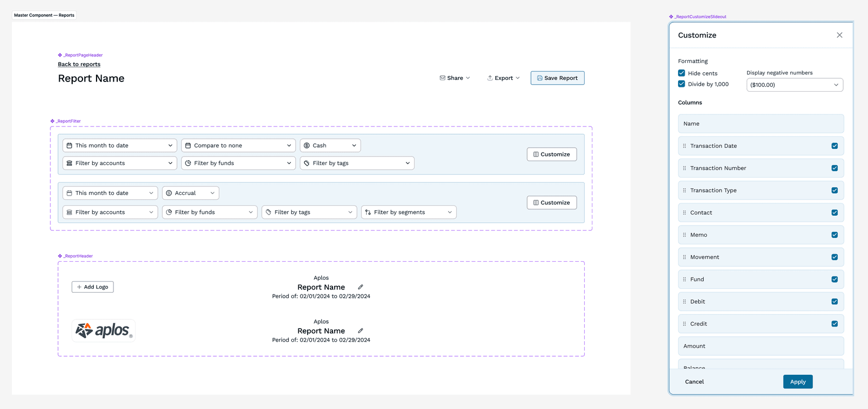Toggle the Movement column checkbox
The width and height of the screenshot is (868, 409).
834,257
